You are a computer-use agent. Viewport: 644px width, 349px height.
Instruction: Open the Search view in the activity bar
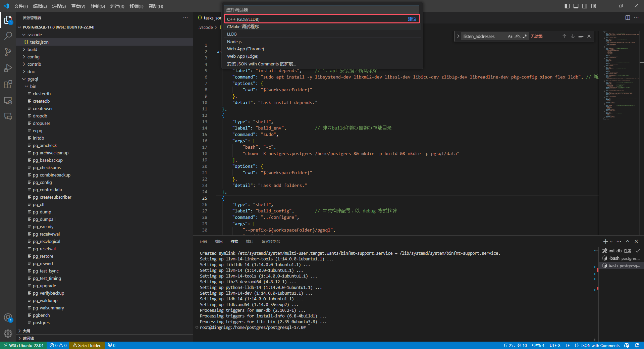click(x=8, y=36)
